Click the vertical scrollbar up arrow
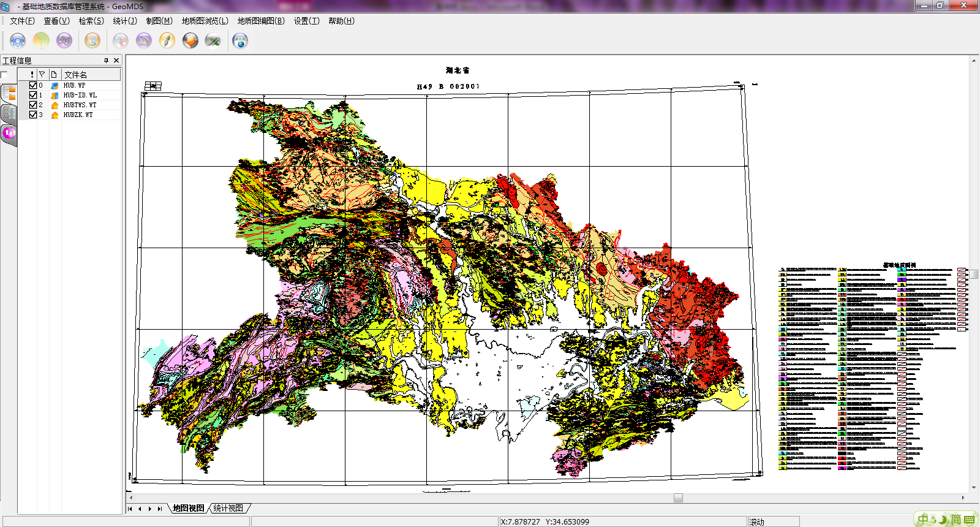The width and height of the screenshot is (980, 527). (x=974, y=60)
